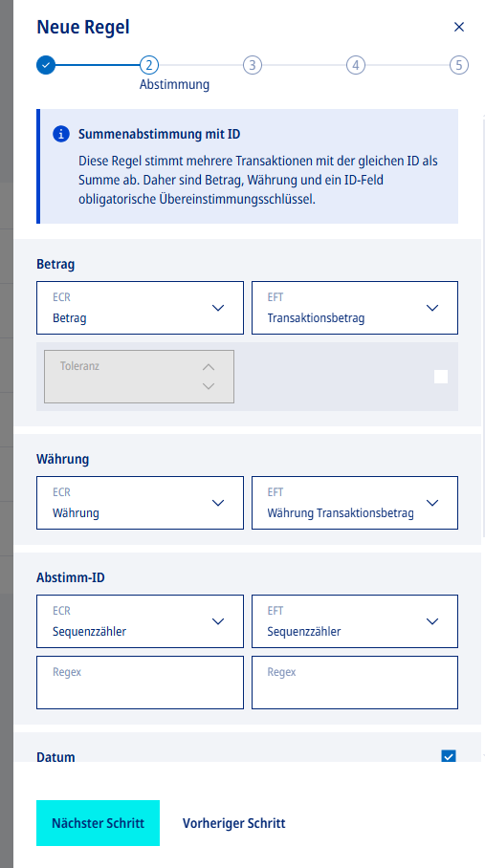Screen dimensions: 485x868
Task: Enable the Toleranz checkbox
Action: (441, 377)
